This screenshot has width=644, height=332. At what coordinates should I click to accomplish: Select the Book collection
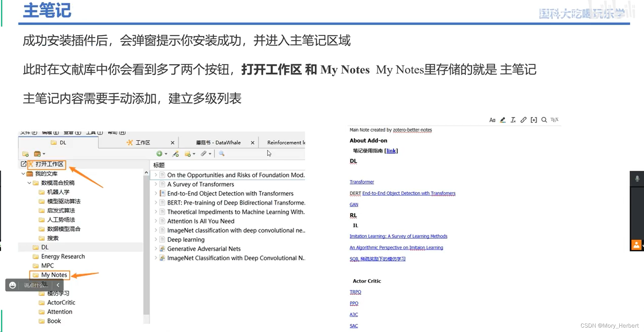click(54, 321)
